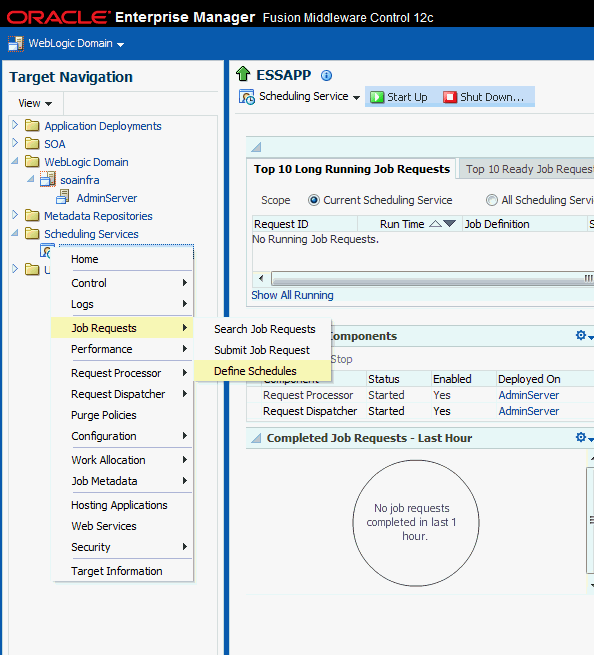Screen dimensions: 594x655
Task: Click the green Start Up icon
Action: 377,97
